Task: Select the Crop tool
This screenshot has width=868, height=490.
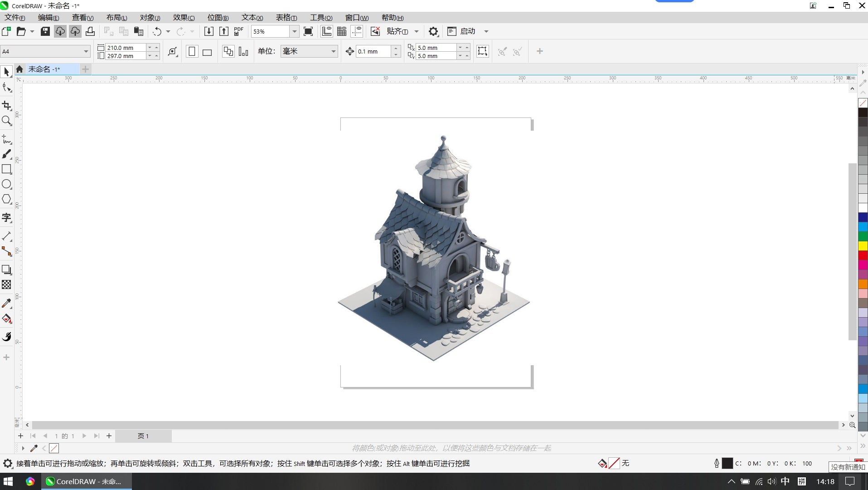Action: (6, 106)
